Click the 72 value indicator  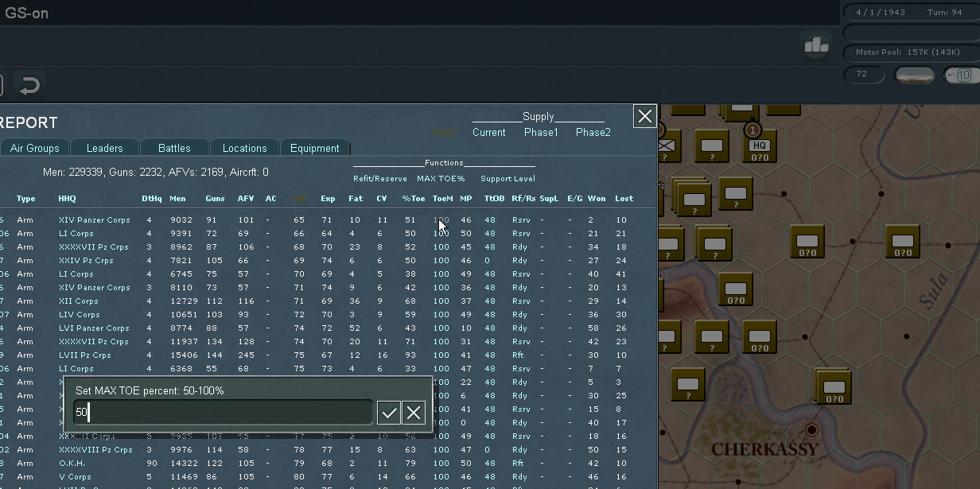[865, 75]
